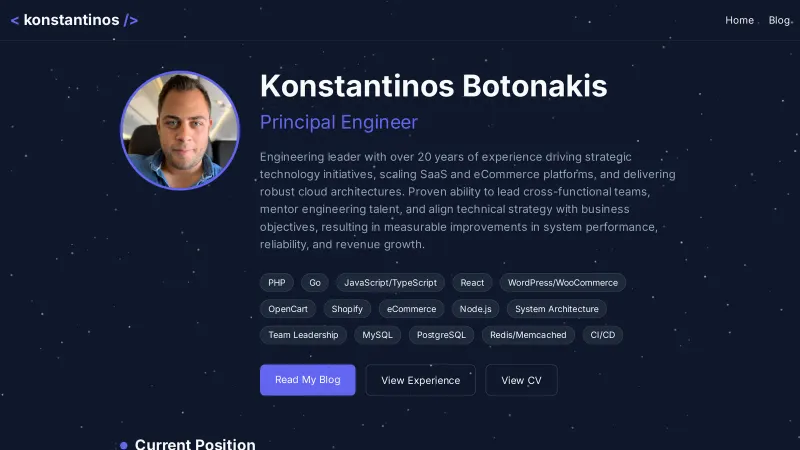Click the OpenCart skill tag

[x=288, y=309]
